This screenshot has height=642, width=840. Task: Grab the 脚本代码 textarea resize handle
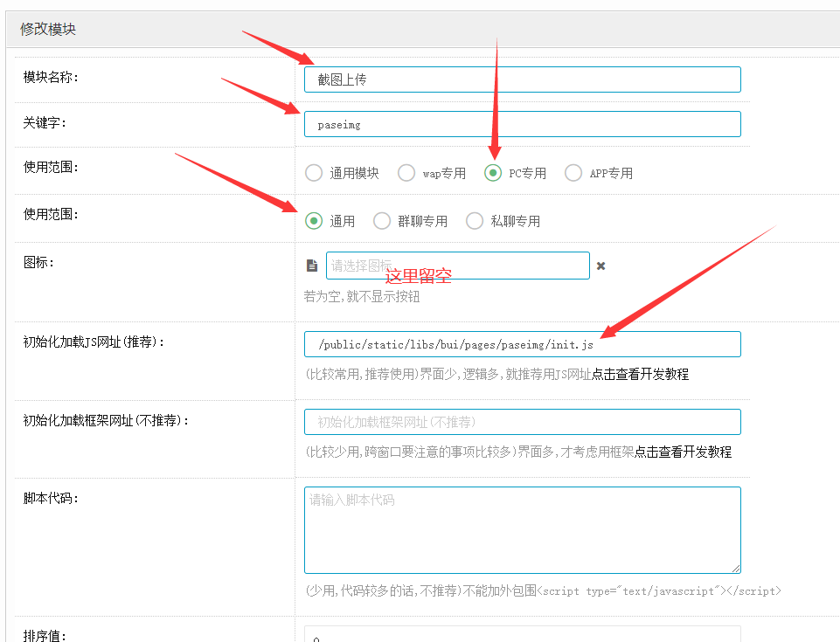(736, 569)
